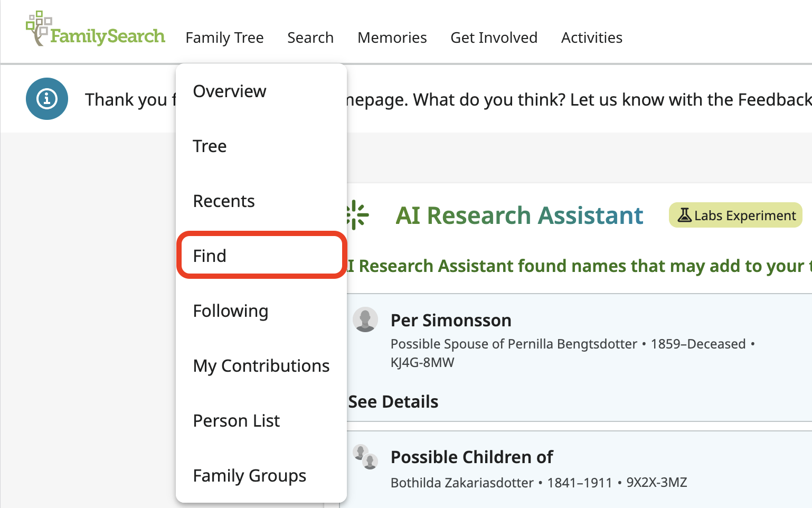
Task: Open Person List from the menu
Action: coord(237,421)
